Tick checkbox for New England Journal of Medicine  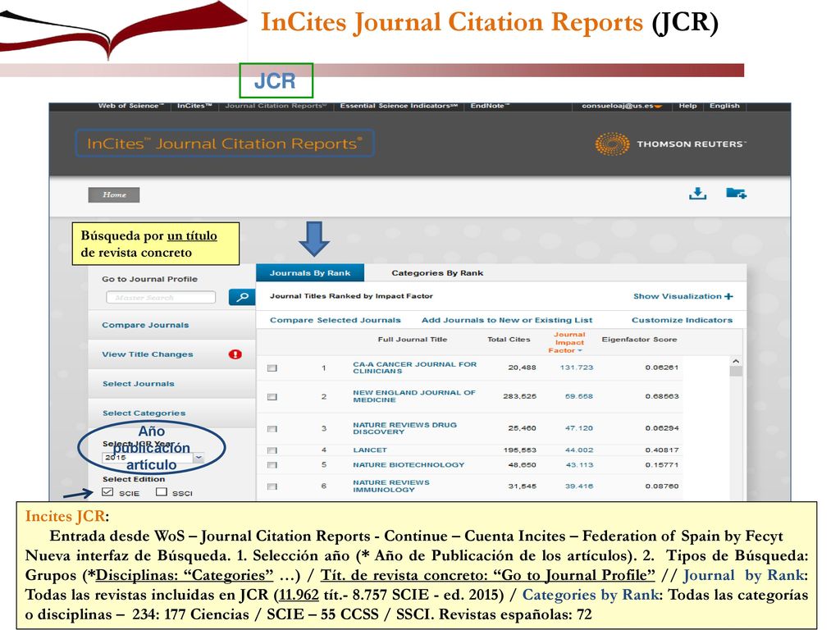coord(272,397)
